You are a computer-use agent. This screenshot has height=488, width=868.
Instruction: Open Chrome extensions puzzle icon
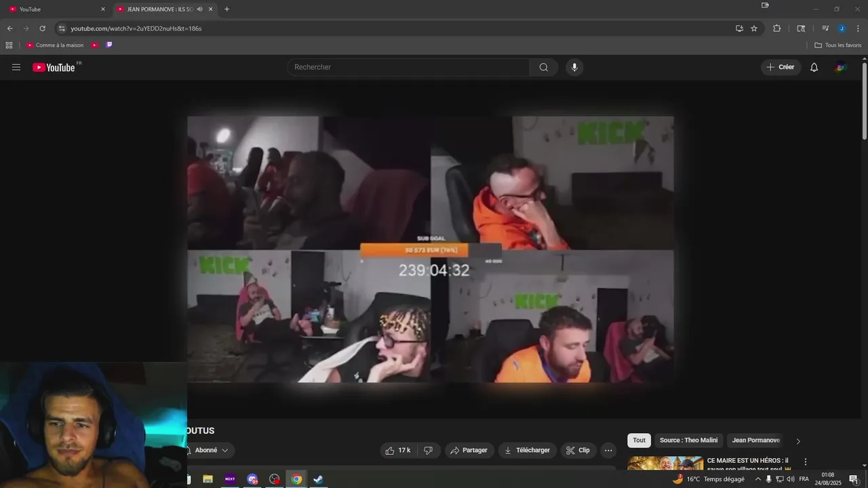click(x=776, y=28)
